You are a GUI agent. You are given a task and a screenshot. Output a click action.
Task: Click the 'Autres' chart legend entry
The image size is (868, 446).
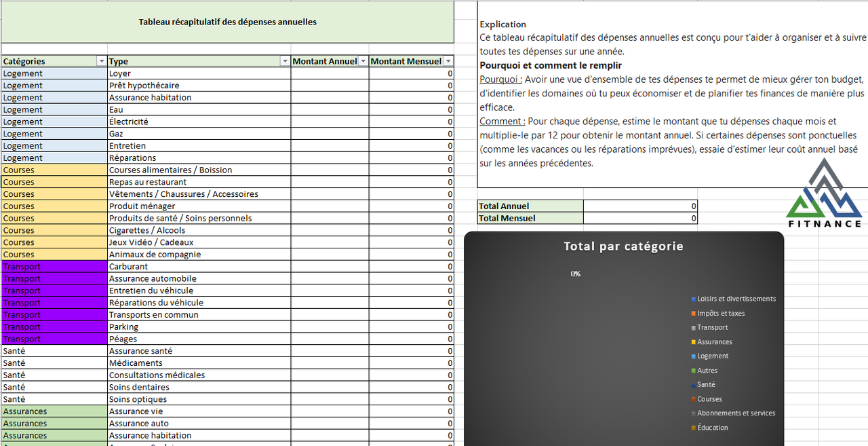tap(704, 371)
